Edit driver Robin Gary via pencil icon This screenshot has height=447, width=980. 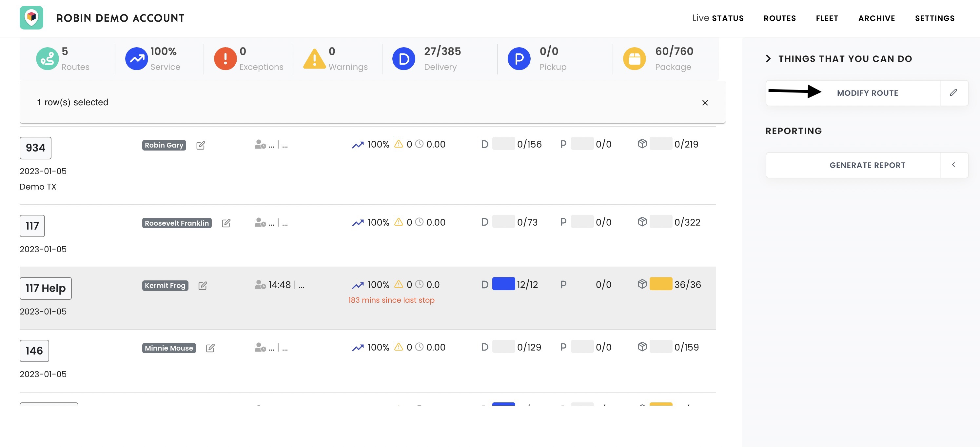(x=201, y=145)
